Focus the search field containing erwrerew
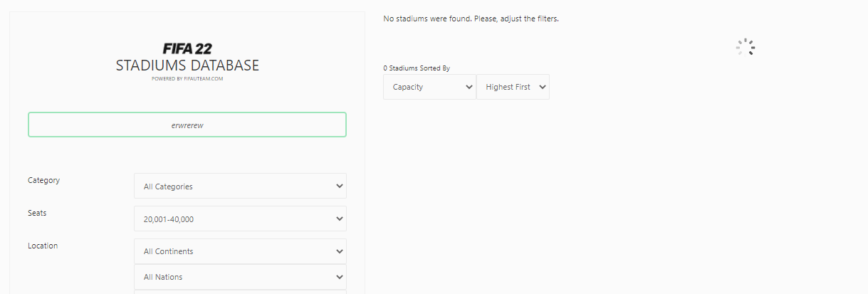The width and height of the screenshot is (868, 294). tap(187, 125)
